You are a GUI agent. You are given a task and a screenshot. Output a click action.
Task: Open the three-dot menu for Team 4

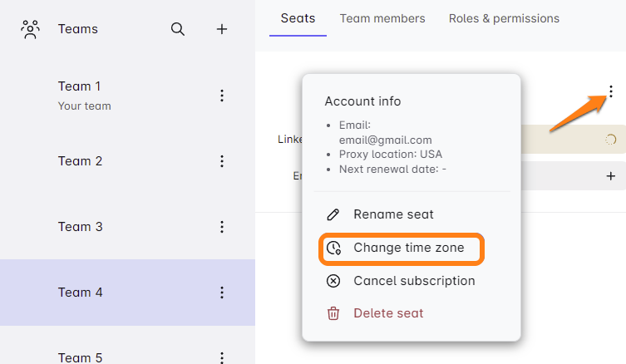[222, 293]
